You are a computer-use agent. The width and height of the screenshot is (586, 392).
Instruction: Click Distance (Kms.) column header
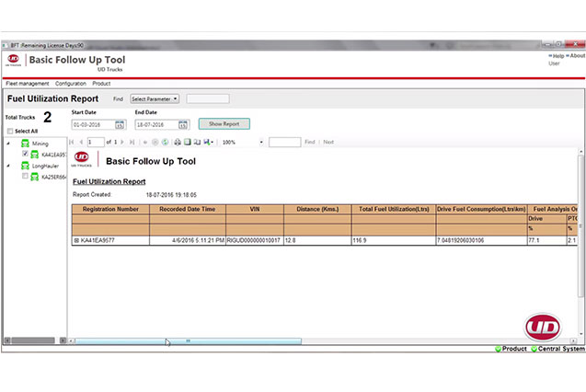tap(317, 209)
